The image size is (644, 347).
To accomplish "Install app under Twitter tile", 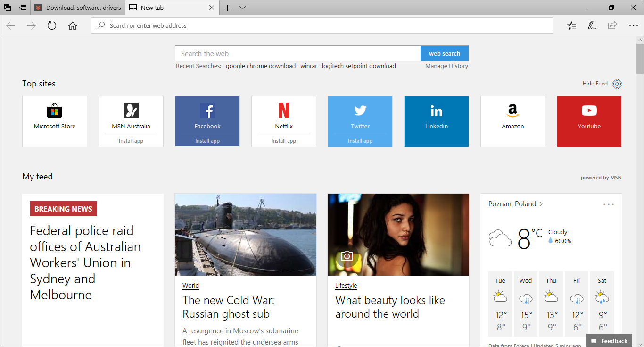I will (x=360, y=141).
